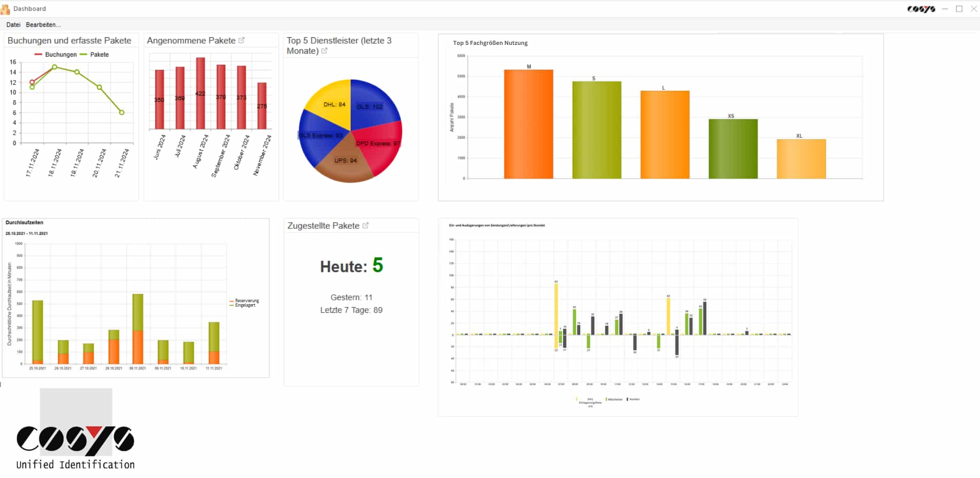Click the September 2024 bar labeled 379

click(220, 97)
